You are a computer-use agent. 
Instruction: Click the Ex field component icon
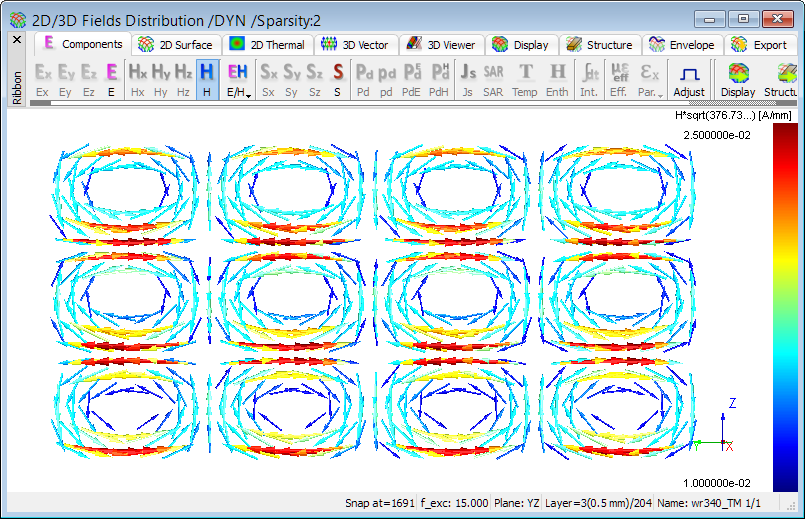pos(42,78)
